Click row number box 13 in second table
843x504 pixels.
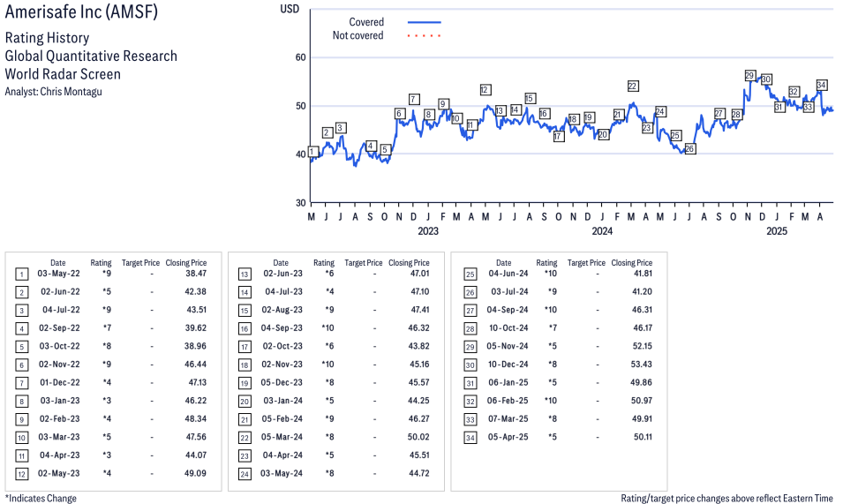click(x=245, y=275)
